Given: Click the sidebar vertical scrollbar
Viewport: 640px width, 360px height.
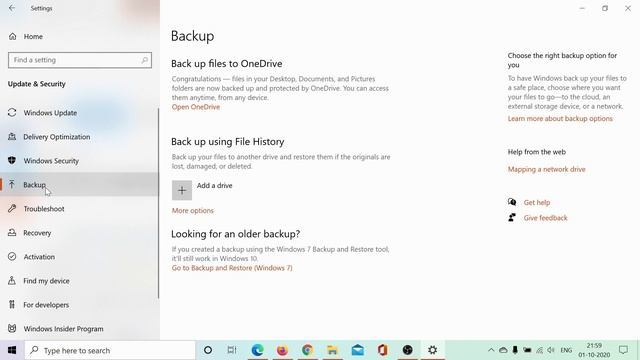Looking at the screenshot, I should point(158,203).
